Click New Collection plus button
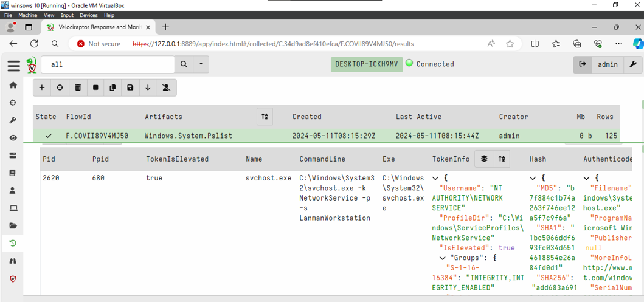The height and width of the screenshot is (302, 644). point(42,88)
